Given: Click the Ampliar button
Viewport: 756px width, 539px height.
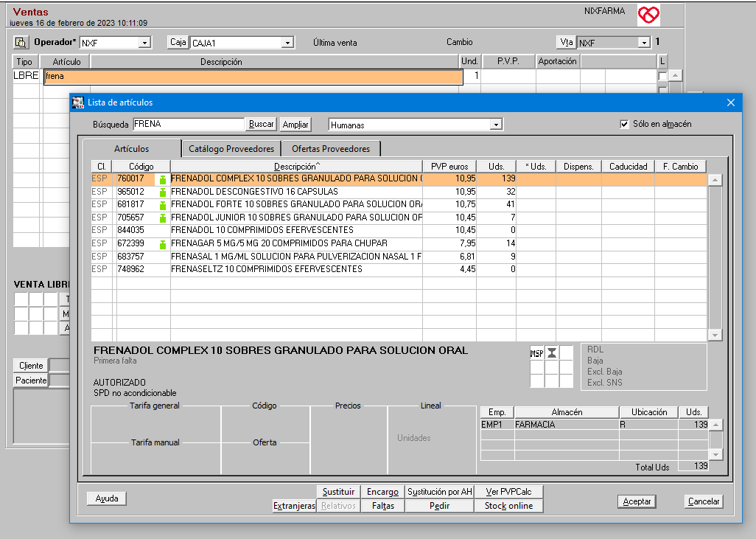Looking at the screenshot, I should [295, 125].
